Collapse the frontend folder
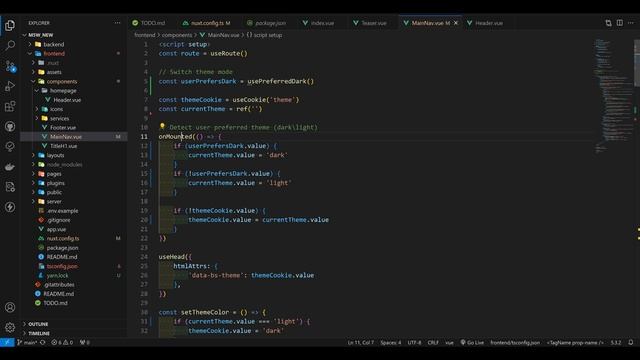The image size is (640, 360). coord(54,53)
